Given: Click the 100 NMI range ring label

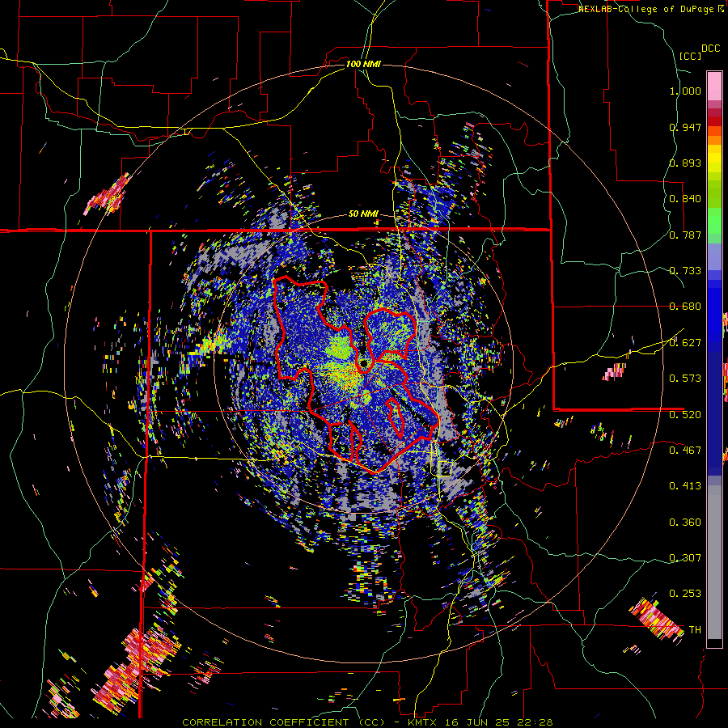Looking at the screenshot, I should point(363,64).
